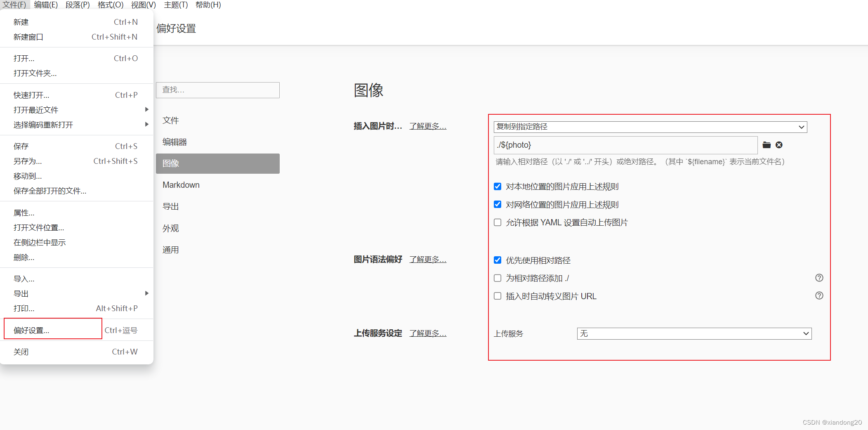Open the 段落(P) menu

78,5
